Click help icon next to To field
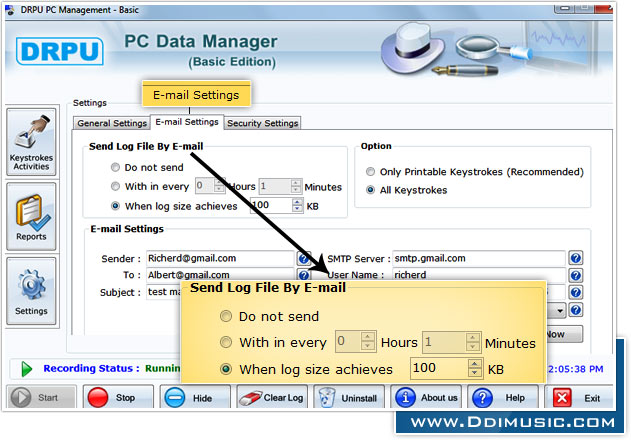 304,275
